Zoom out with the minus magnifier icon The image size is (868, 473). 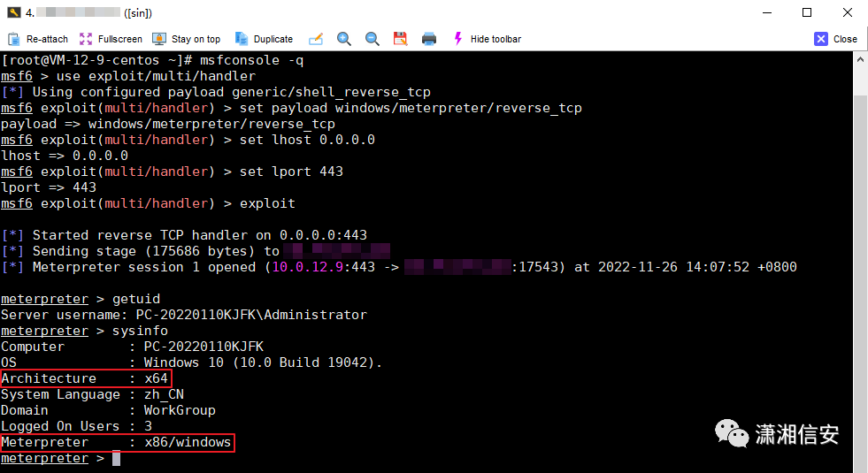[372, 39]
